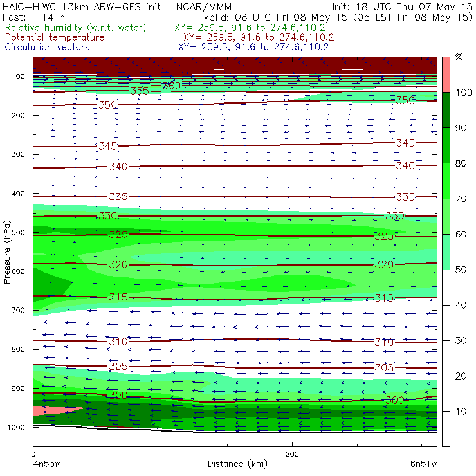The height and width of the screenshot is (476, 476).
Task: Click the pressure axis '900' label
Action: point(18,389)
